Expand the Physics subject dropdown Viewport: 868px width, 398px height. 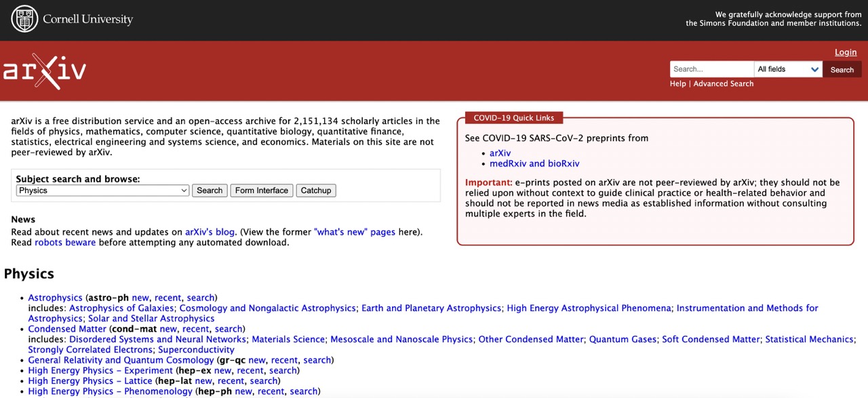102,191
